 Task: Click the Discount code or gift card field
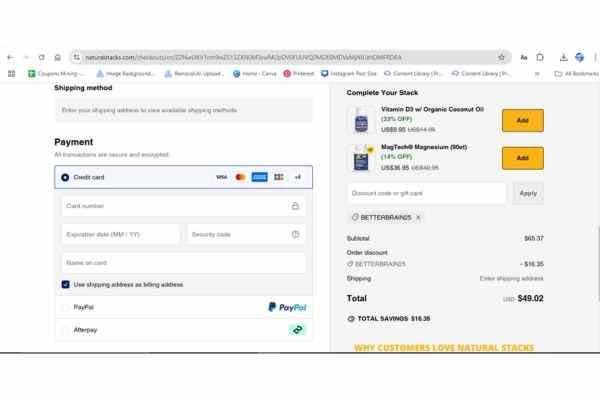427,193
